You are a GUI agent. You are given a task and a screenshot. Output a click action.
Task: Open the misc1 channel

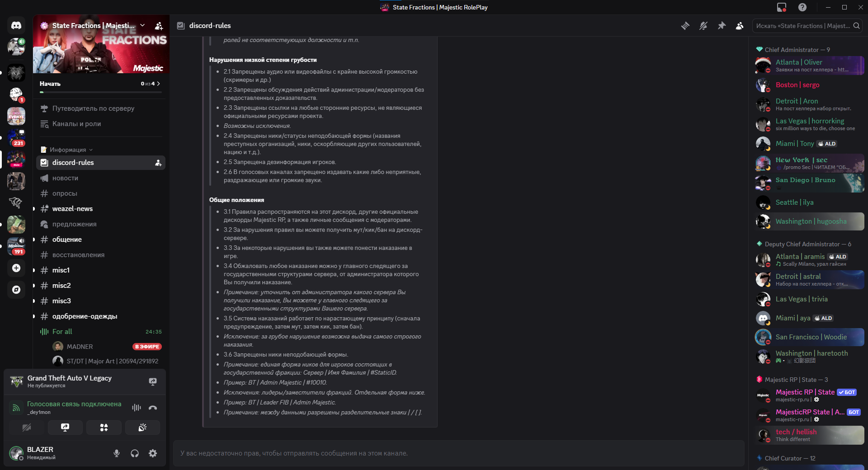click(x=101, y=270)
